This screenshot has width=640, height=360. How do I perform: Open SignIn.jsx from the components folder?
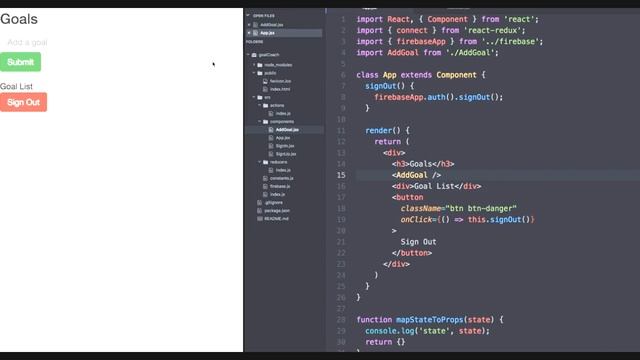point(285,146)
